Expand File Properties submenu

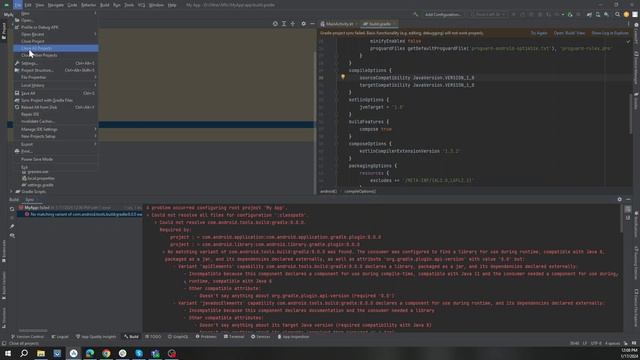pos(56,77)
